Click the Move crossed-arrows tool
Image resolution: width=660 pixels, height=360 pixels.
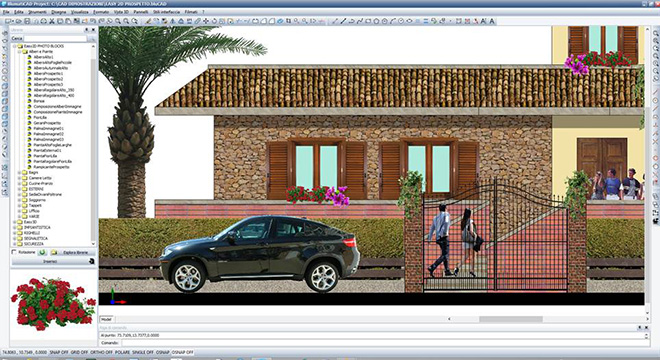(206, 21)
